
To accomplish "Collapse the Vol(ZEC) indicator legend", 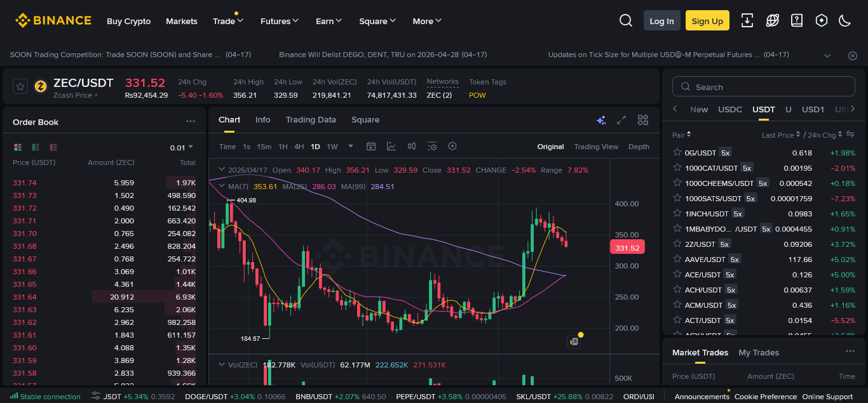I will [x=222, y=364].
